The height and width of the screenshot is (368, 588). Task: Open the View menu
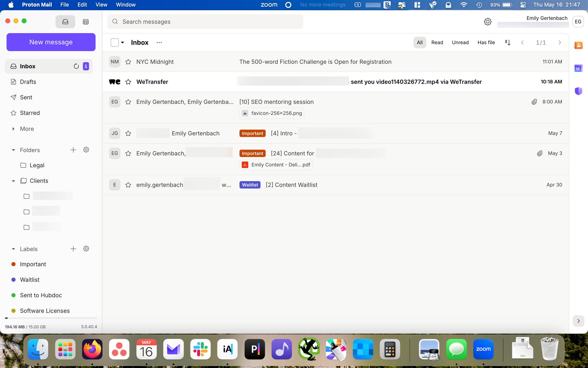(x=101, y=5)
